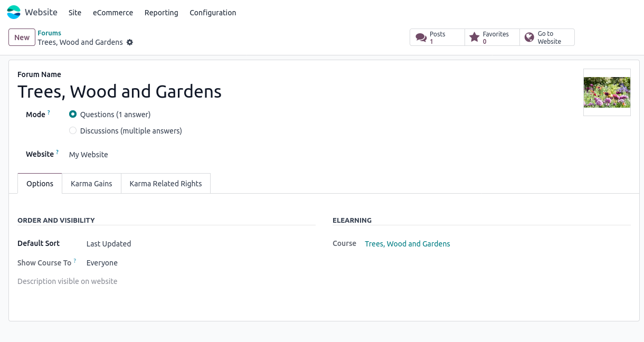Click the Posts speech bubbles icon
The image size is (644, 342).
421,37
